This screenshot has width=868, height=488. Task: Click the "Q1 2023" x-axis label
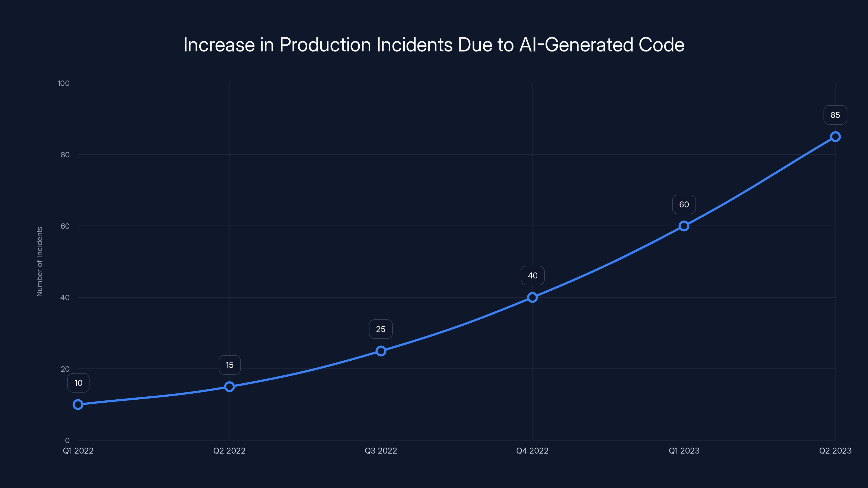tap(684, 451)
